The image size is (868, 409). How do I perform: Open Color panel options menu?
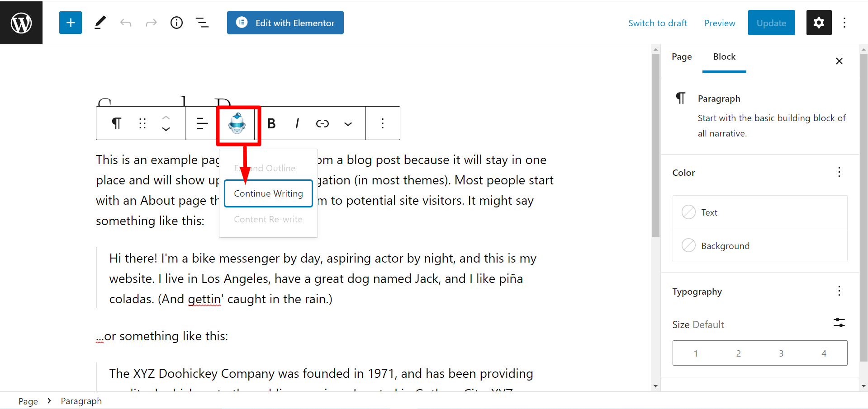(839, 172)
